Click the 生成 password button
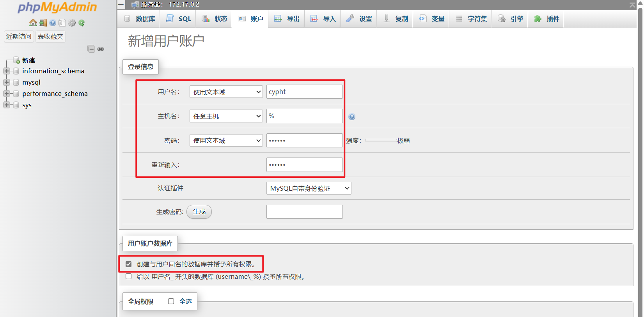 coord(199,212)
